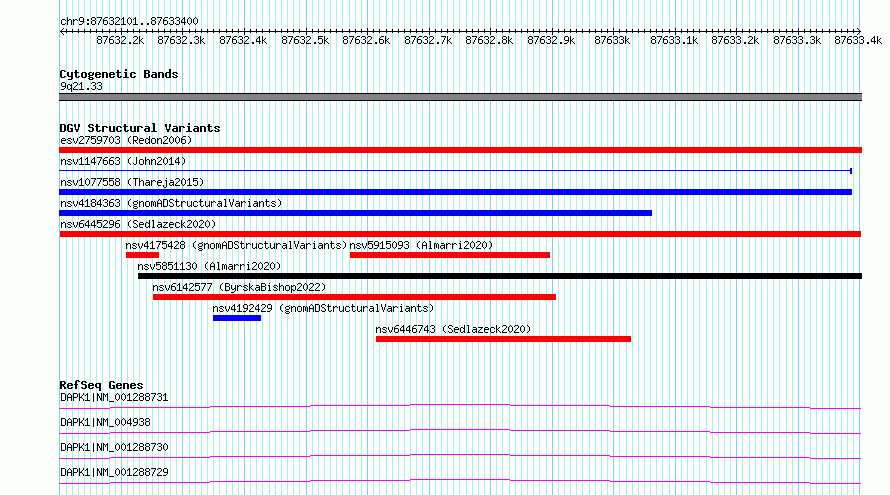Screen dimensions: 890x495
Task: Click ruler tick 87633.3k
Action: [797, 40]
